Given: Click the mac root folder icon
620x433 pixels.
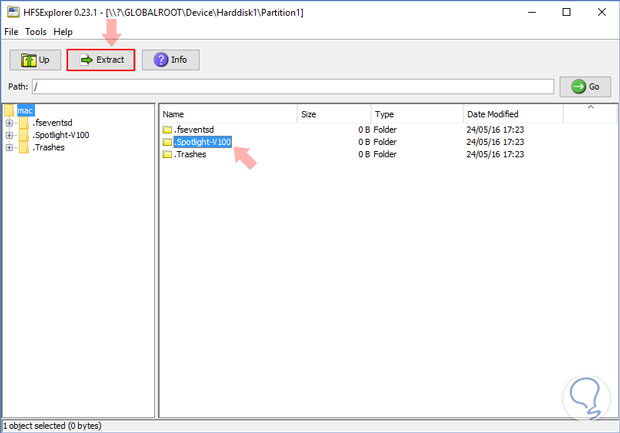Looking at the screenshot, I should click(x=9, y=110).
